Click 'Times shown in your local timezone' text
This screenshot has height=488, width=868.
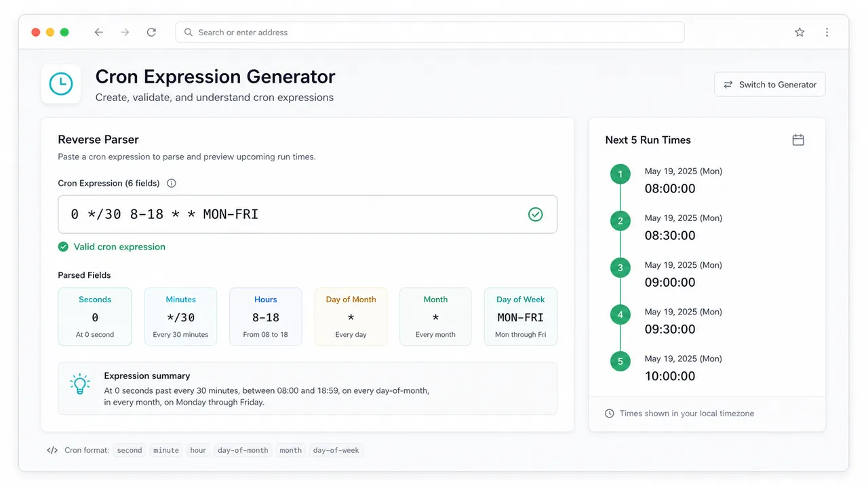pyautogui.click(x=686, y=413)
